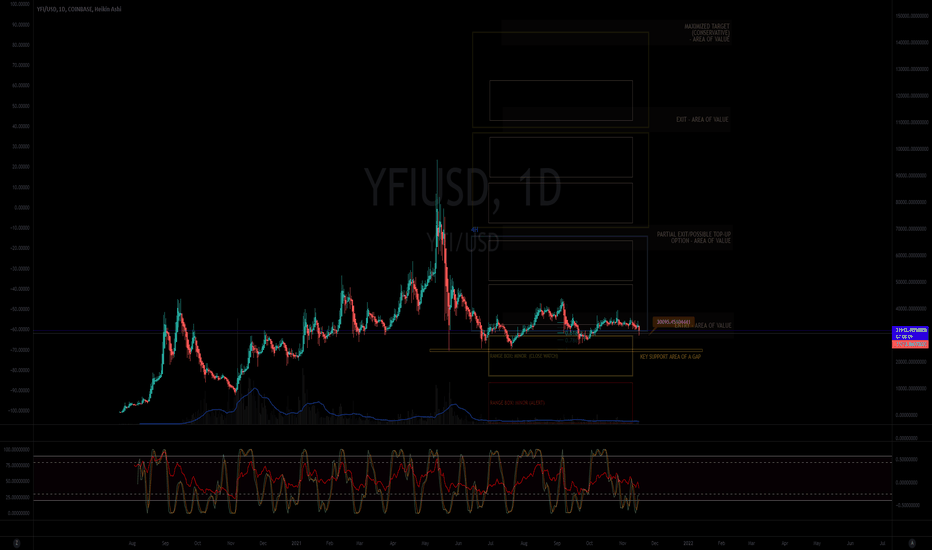Click the 75 level on indicator left axis
The height and width of the screenshot is (550, 932).
click(x=17, y=466)
